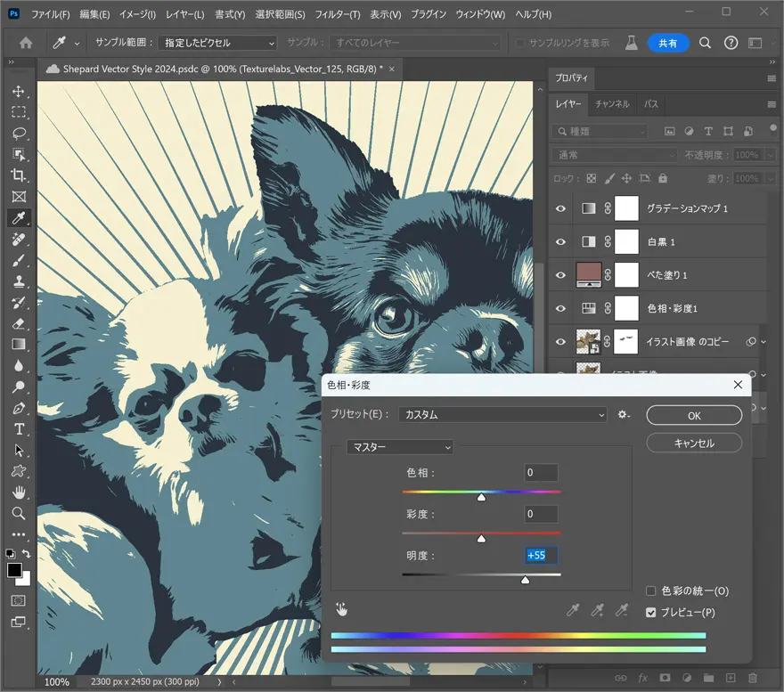
Task: Open the preset options gear menu
Action: 624,415
